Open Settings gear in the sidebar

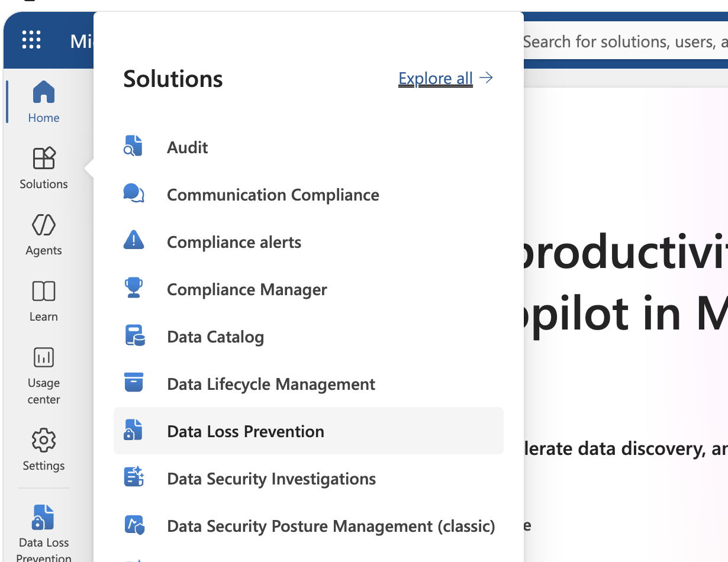point(44,450)
